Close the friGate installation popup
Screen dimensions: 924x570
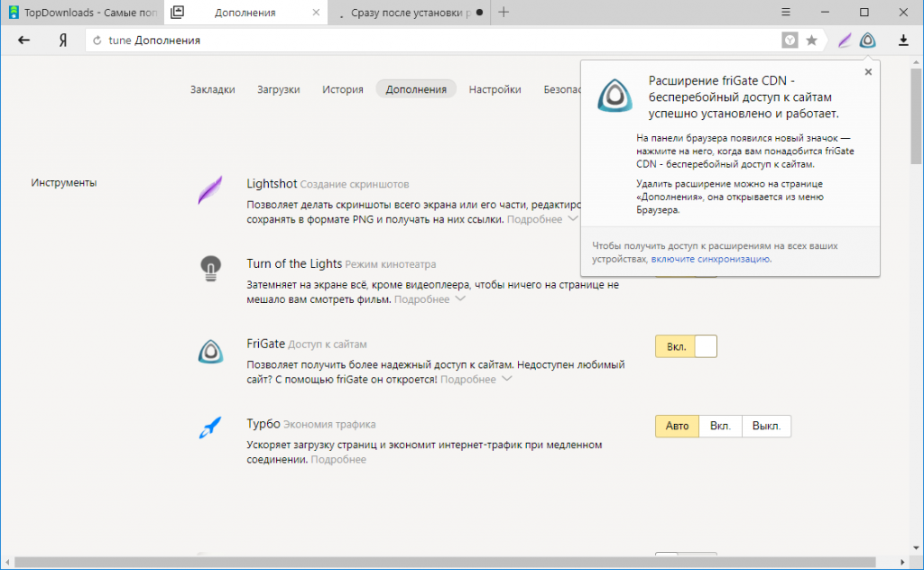(868, 72)
